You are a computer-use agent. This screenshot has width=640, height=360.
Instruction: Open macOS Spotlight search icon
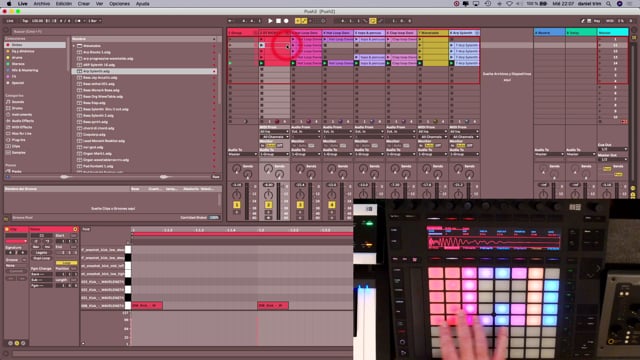pyautogui.click(x=609, y=4)
